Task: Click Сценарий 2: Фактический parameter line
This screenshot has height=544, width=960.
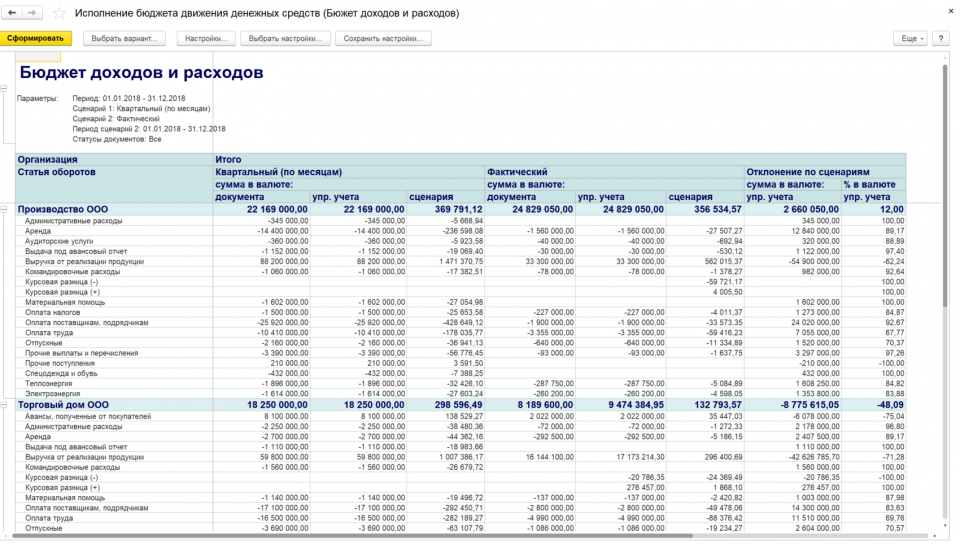Action: pos(116,119)
